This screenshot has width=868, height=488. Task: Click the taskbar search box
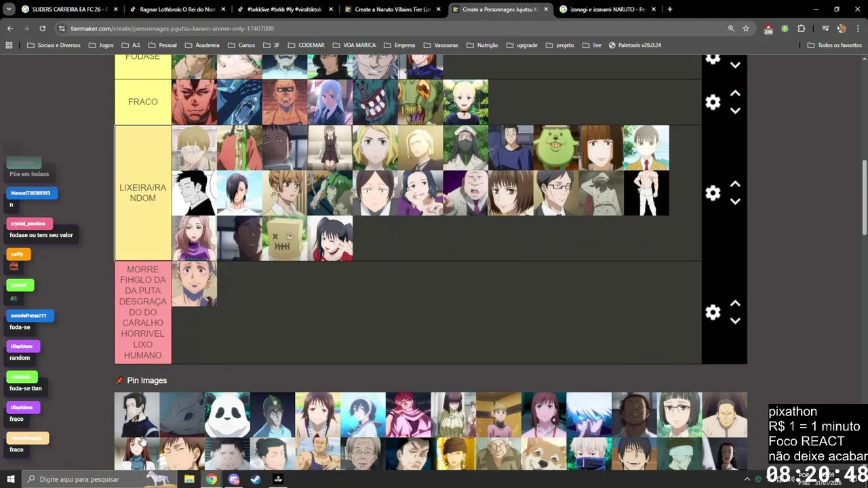98,479
